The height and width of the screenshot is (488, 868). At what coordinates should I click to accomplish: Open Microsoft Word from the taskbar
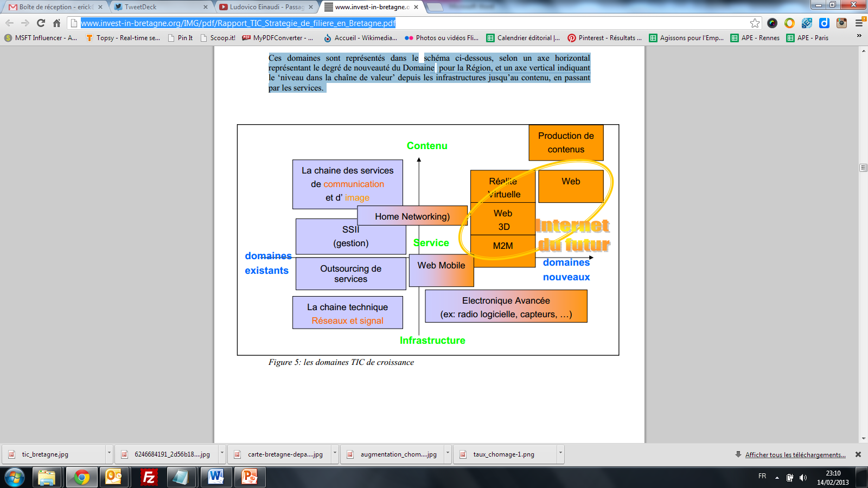point(215,478)
